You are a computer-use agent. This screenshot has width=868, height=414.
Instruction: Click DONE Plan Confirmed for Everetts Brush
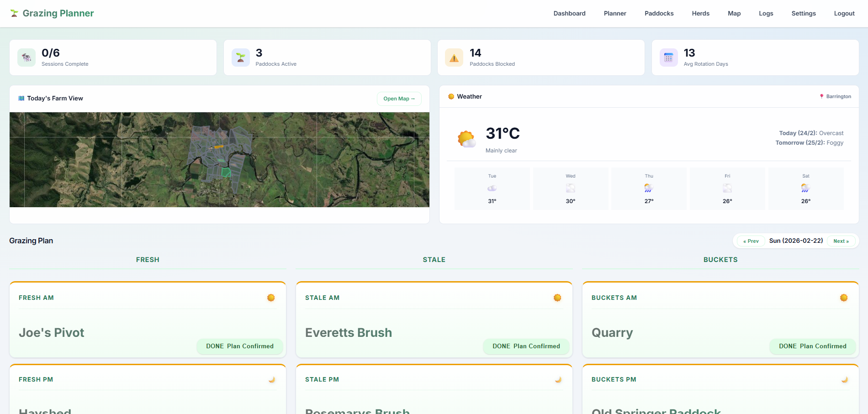point(526,346)
